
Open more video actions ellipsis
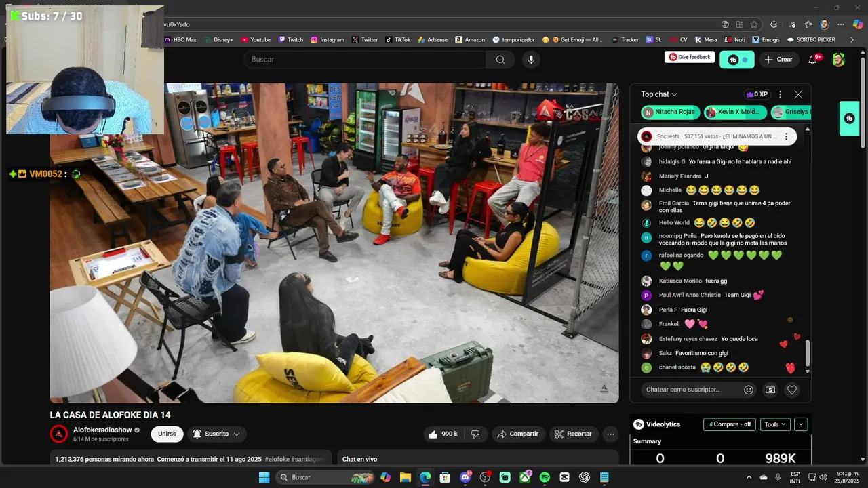(611, 434)
